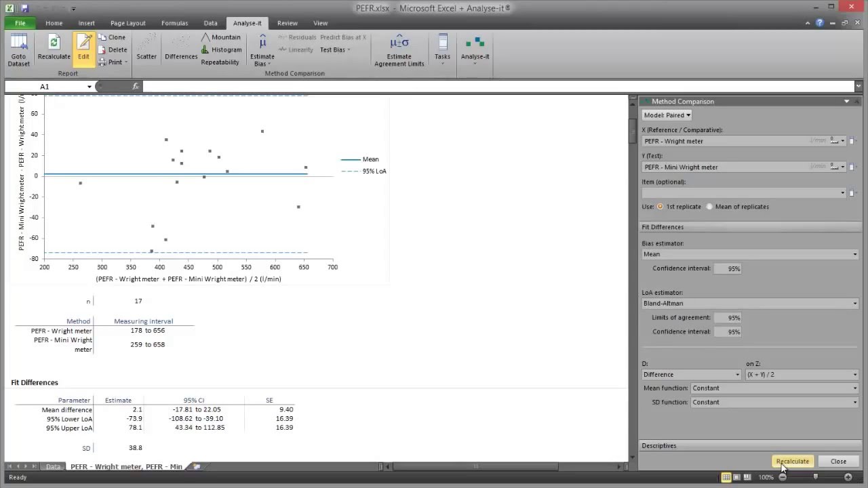Clone the report
Image resolution: width=868 pixels, height=488 pixels.
[112, 37]
